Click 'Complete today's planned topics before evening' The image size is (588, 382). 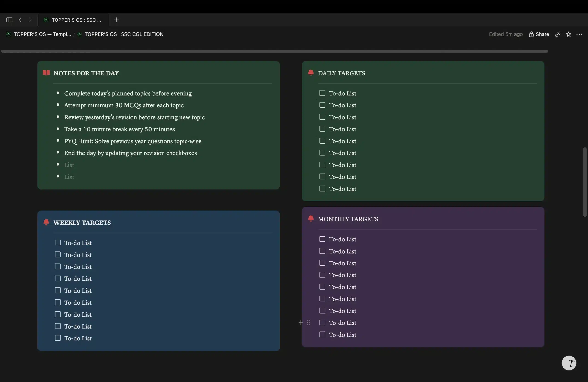coord(128,93)
